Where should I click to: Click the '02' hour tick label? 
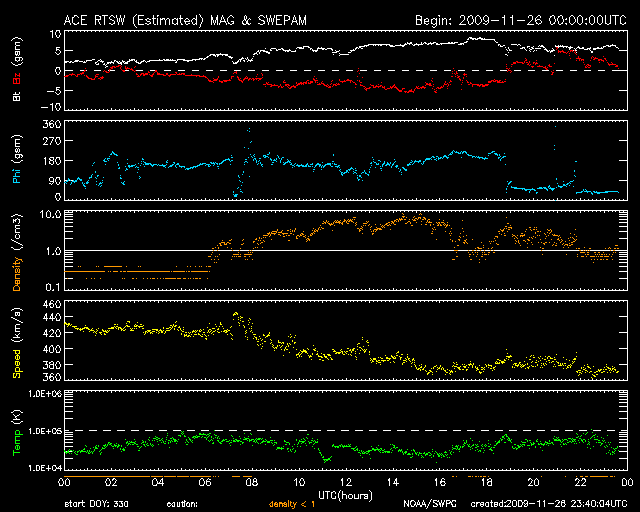point(111,482)
